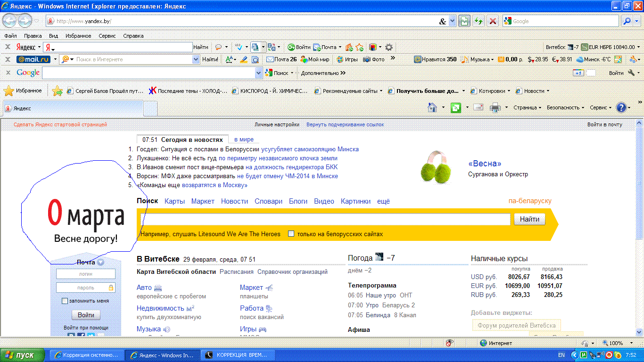The image size is (644, 362).
Task: Open Фото in the Mail.ru toolbar
Action: point(374,59)
